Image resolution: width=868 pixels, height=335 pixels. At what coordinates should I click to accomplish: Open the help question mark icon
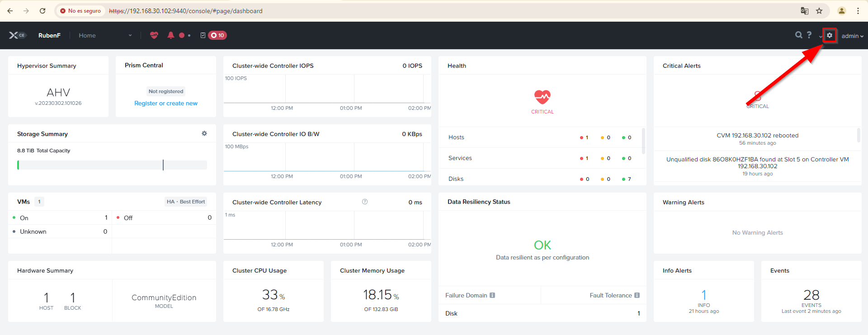(809, 35)
